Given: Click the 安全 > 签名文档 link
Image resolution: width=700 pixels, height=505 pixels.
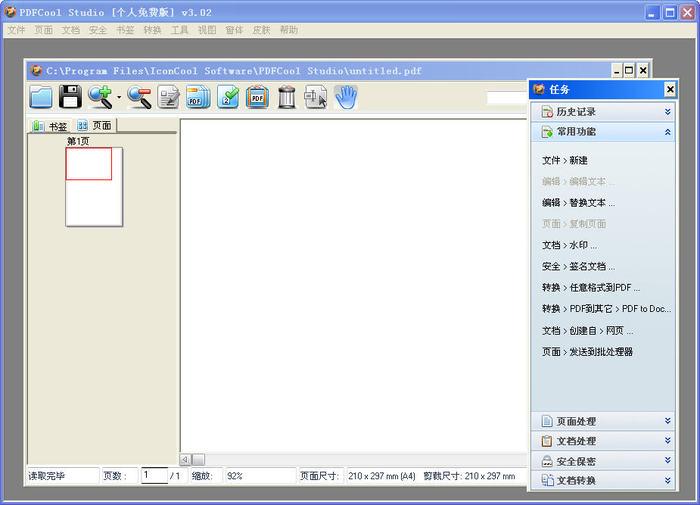Looking at the screenshot, I should [578, 267].
